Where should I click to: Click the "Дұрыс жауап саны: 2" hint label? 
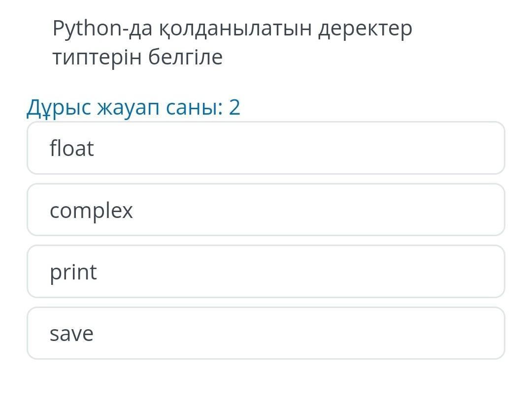[133, 107]
